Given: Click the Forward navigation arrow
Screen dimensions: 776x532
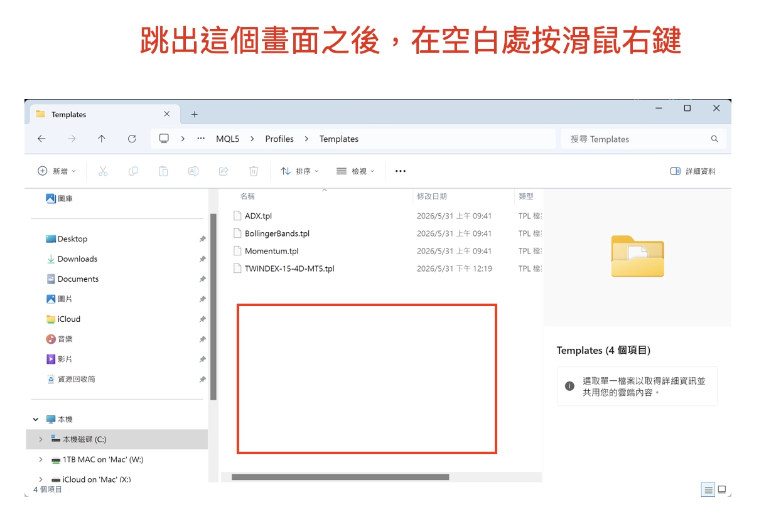Looking at the screenshot, I should click(72, 139).
